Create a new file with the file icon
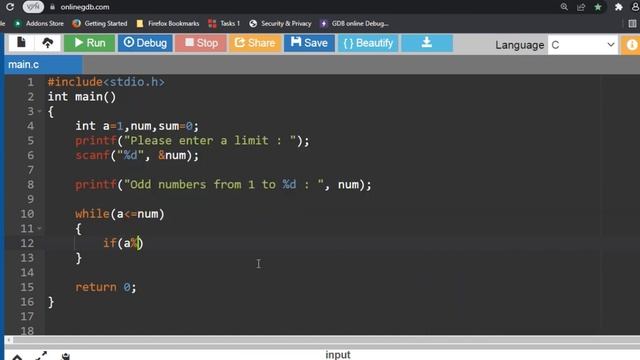This screenshot has width=640, height=360. pyautogui.click(x=21, y=42)
